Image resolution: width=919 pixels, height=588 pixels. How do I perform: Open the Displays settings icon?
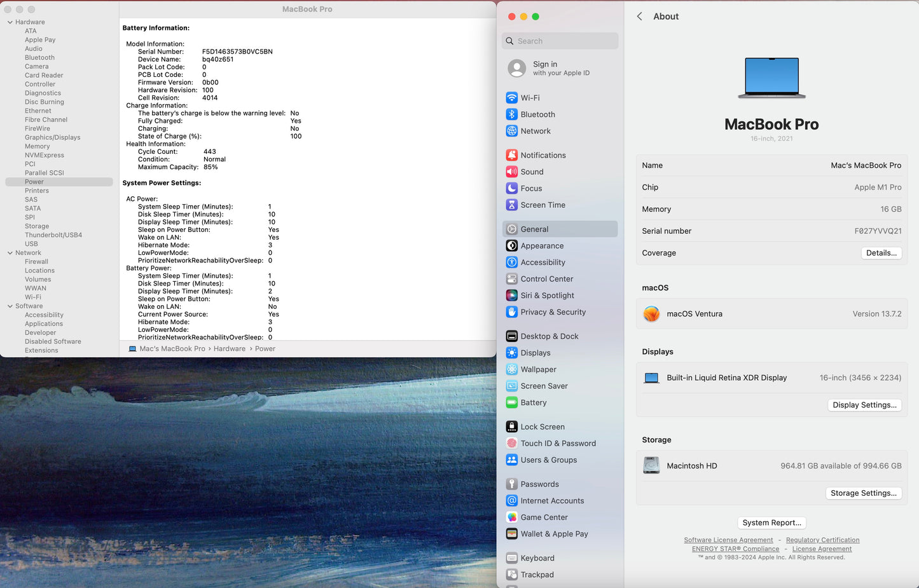point(512,353)
